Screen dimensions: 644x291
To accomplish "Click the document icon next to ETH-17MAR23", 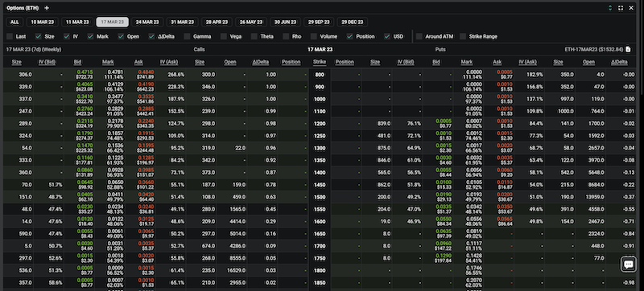I will tap(628, 49).
